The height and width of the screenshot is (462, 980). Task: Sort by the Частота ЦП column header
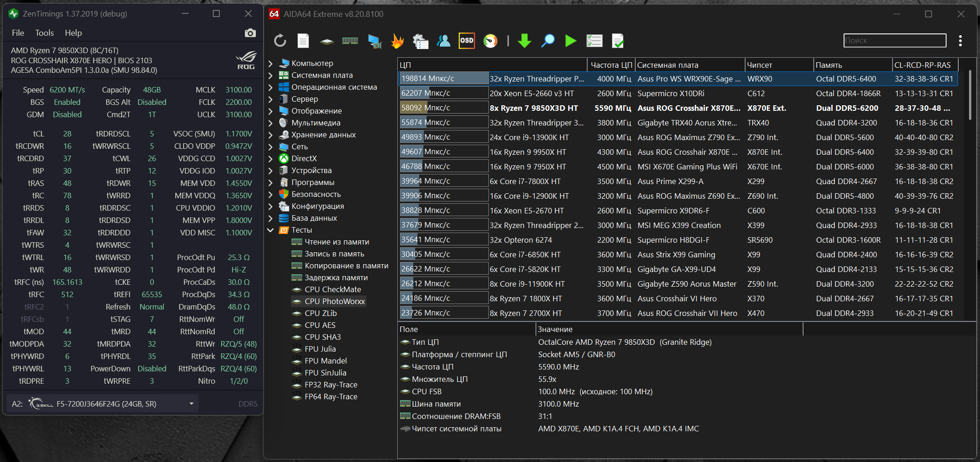pos(611,65)
